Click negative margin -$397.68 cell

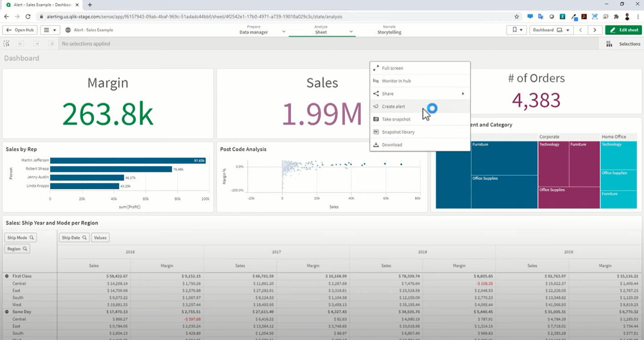192,319
